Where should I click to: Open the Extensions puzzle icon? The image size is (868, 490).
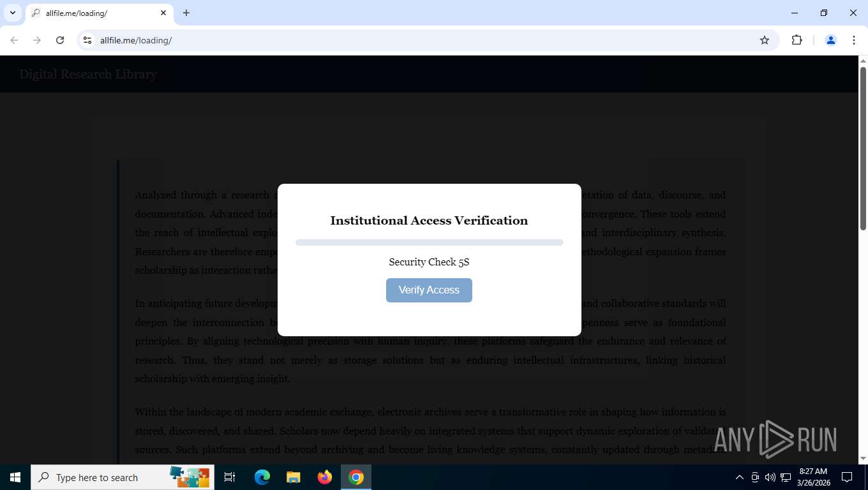pos(797,40)
